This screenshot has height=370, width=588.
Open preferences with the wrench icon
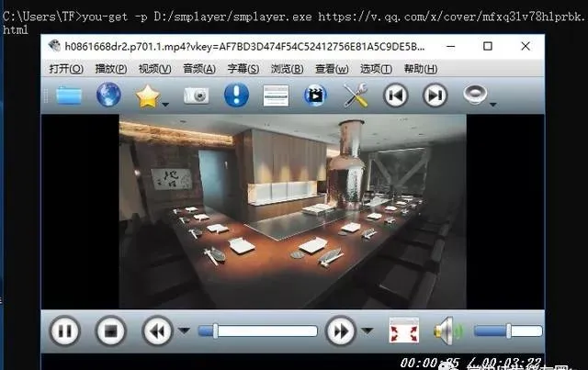click(355, 95)
